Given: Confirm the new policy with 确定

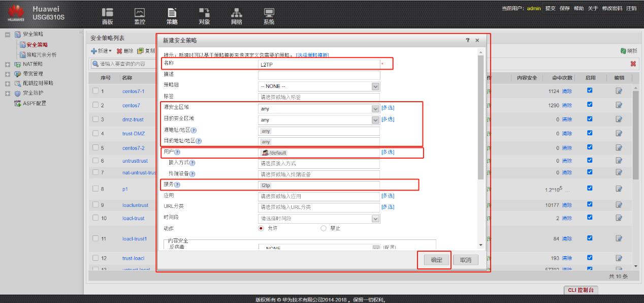Looking at the screenshot, I should (x=437, y=259).
